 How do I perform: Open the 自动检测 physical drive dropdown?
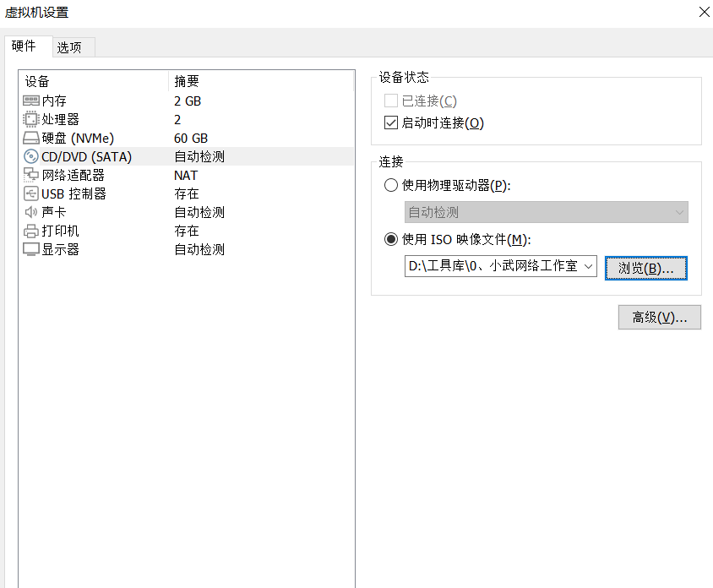point(546,212)
